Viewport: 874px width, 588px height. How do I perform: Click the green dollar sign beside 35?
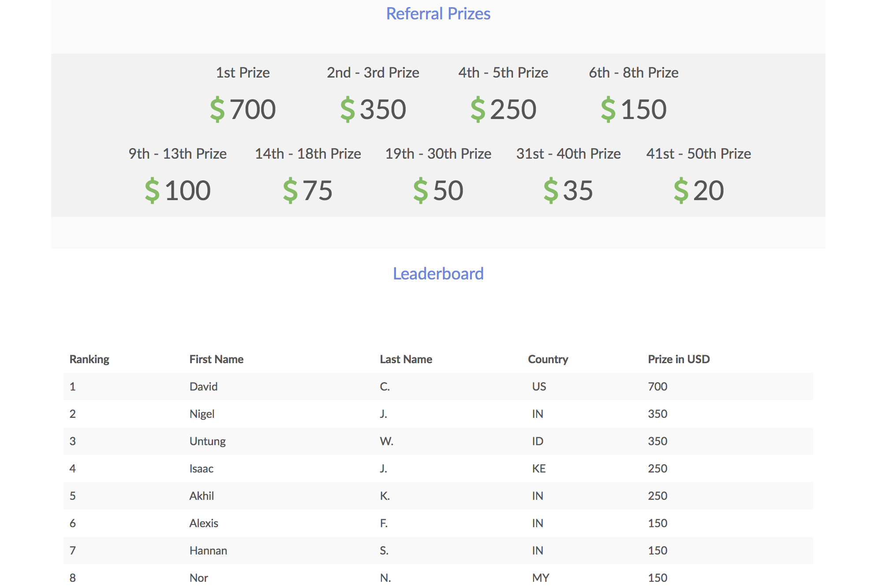[551, 190]
